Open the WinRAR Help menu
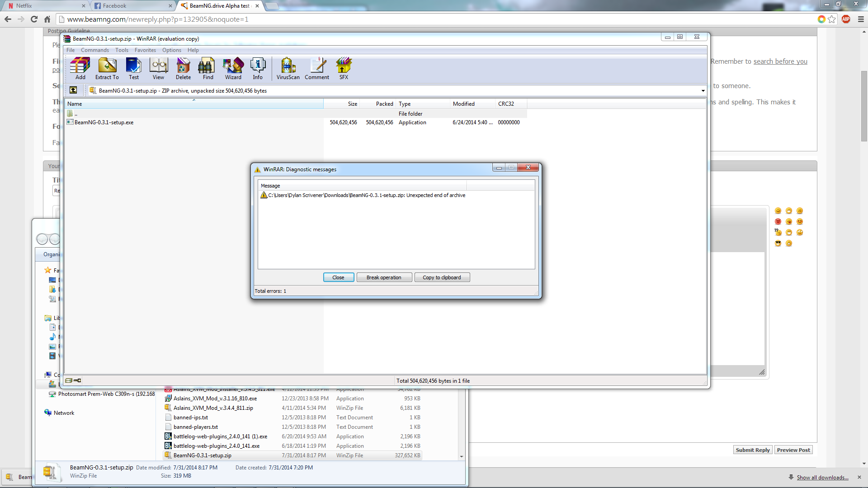This screenshot has height=488, width=868. point(193,50)
